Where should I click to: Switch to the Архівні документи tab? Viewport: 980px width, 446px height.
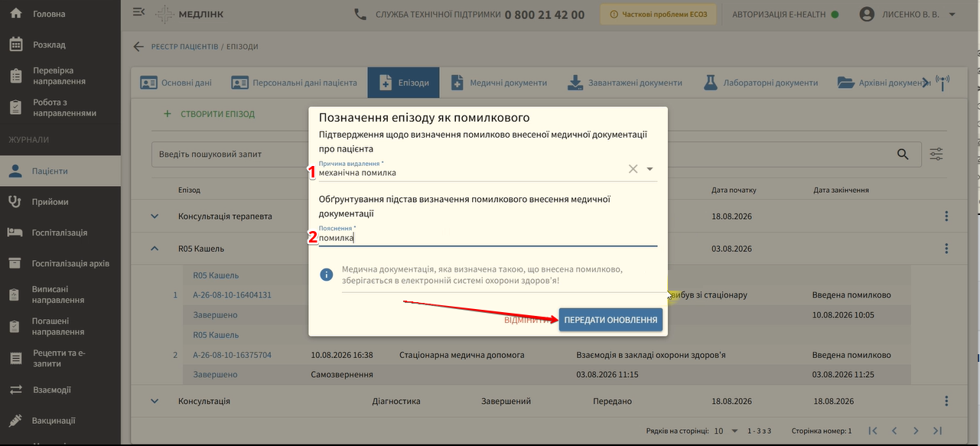[x=882, y=83]
